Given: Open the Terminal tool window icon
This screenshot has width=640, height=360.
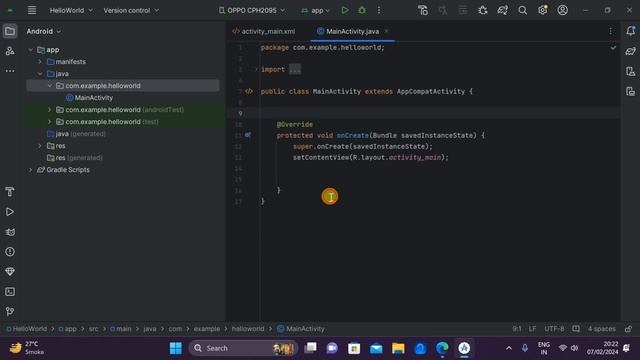Looking at the screenshot, I should (x=10, y=291).
